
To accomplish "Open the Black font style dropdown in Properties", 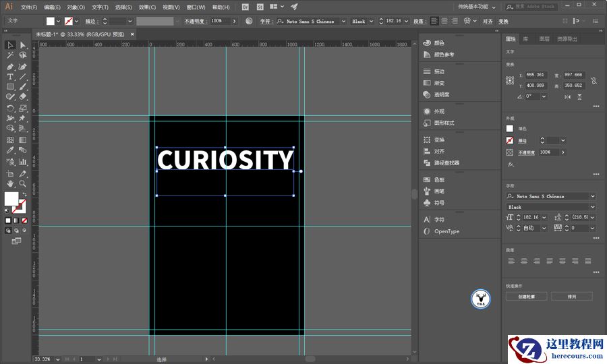I will pyautogui.click(x=592, y=207).
